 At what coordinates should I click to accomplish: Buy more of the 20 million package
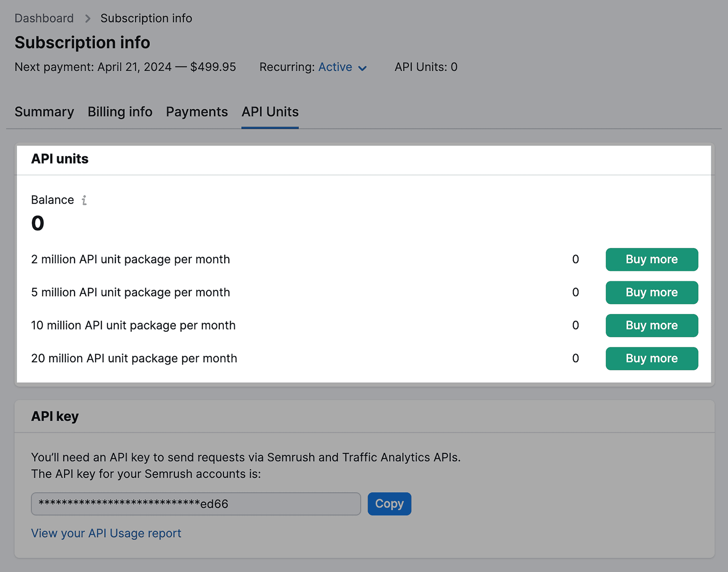[652, 358]
